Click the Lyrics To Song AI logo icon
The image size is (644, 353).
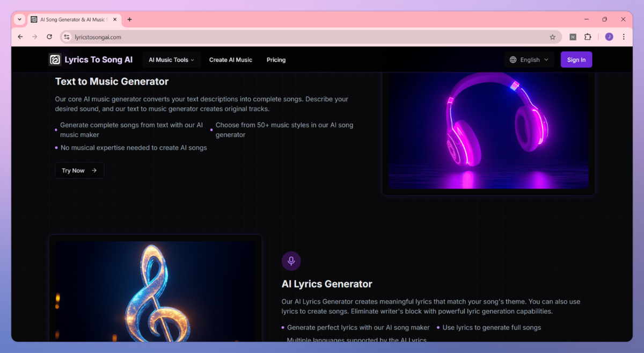[55, 60]
